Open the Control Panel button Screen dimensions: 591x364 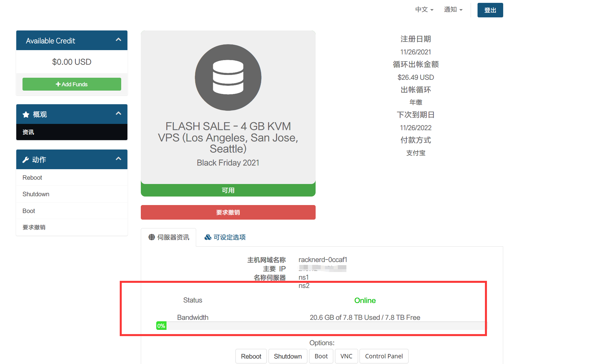click(384, 356)
